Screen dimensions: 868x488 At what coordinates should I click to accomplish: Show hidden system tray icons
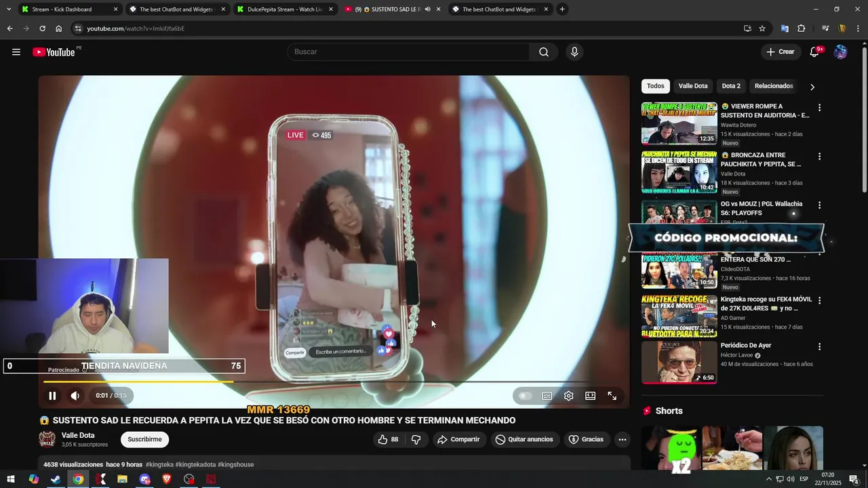pos(768,479)
